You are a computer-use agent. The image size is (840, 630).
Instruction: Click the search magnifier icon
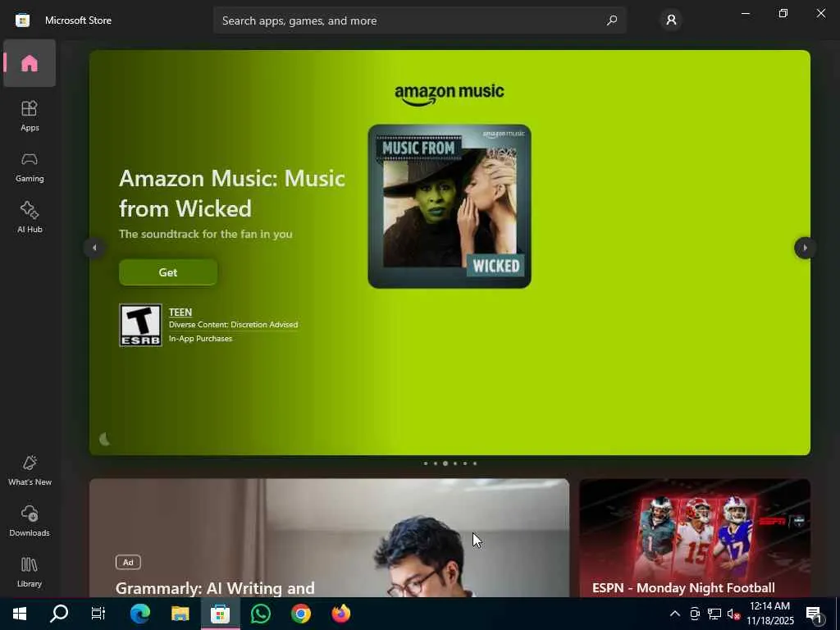point(611,21)
